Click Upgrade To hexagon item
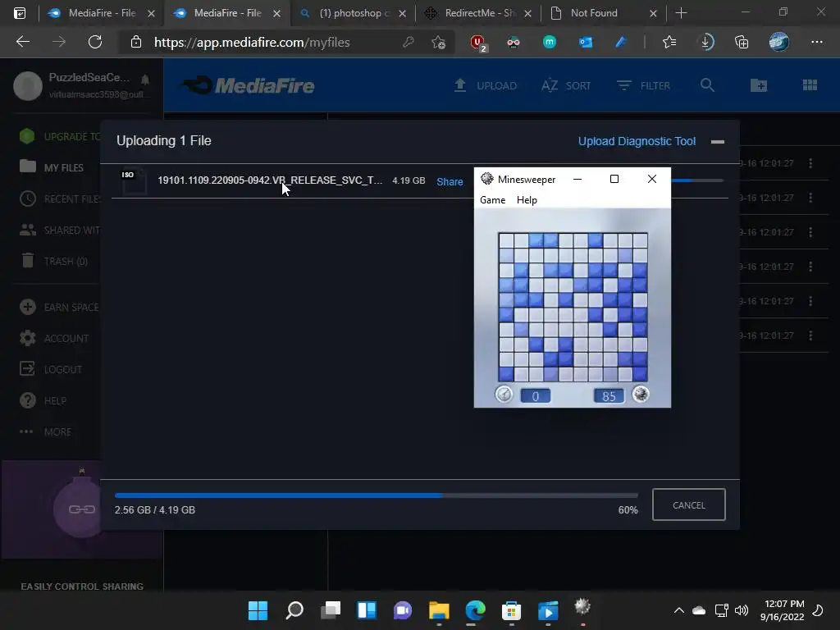 point(59,136)
